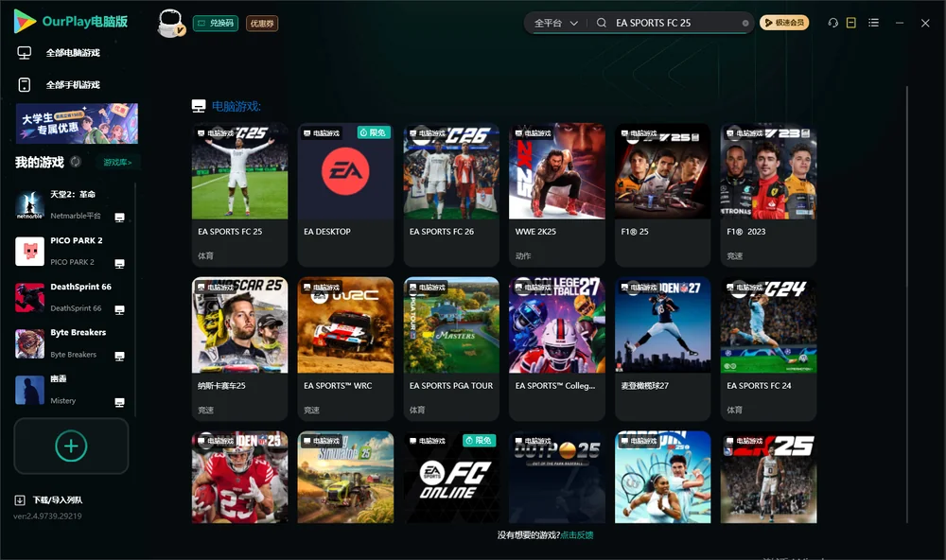This screenshot has height=560, width=946.
Task: Open the EA SPORTS PGA TOUR card
Action: (x=451, y=349)
